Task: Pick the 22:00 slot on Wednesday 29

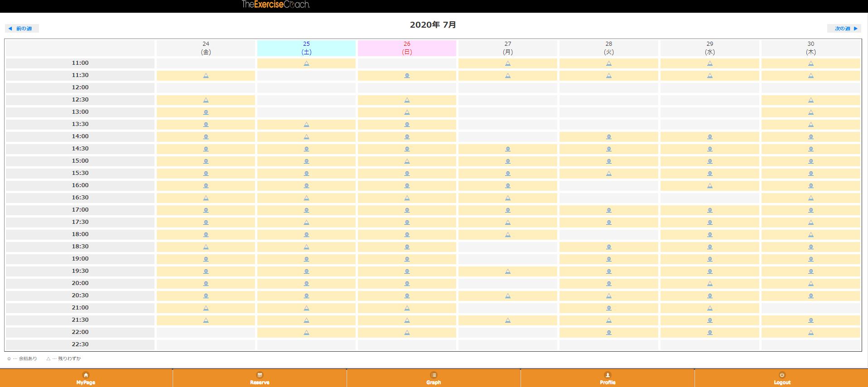Action: click(x=710, y=333)
